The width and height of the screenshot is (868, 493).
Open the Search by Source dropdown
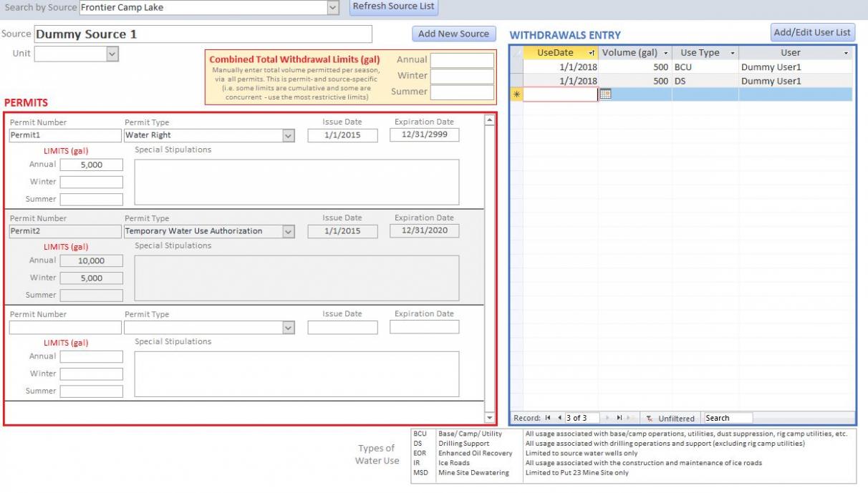pyautogui.click(x=332, y=7)
